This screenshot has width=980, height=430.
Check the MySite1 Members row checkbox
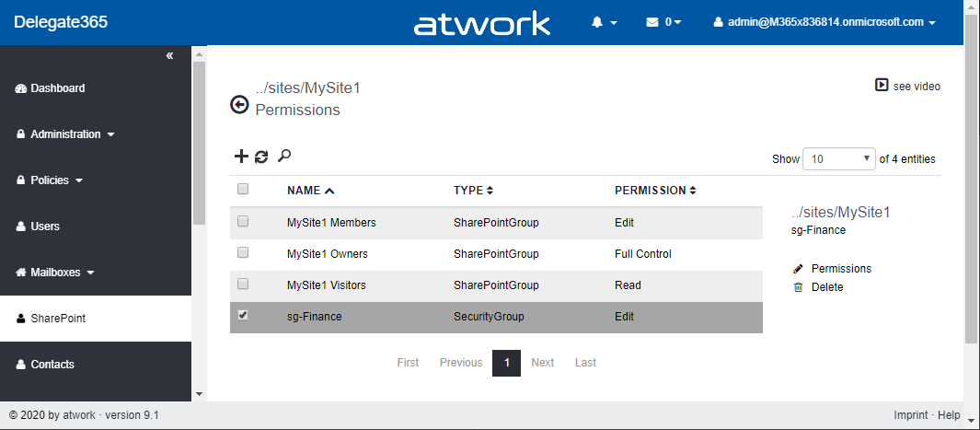click(243, 221)
